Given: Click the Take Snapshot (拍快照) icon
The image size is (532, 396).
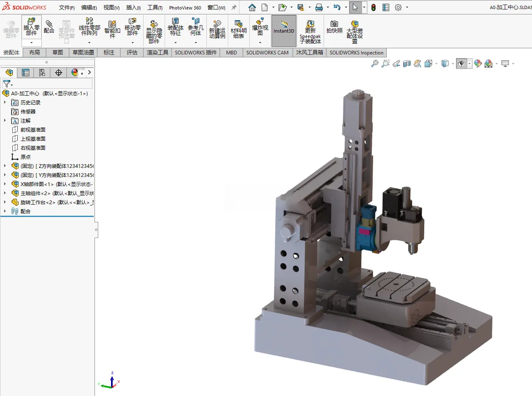Looking at the screenshot, I should [334, 27].
